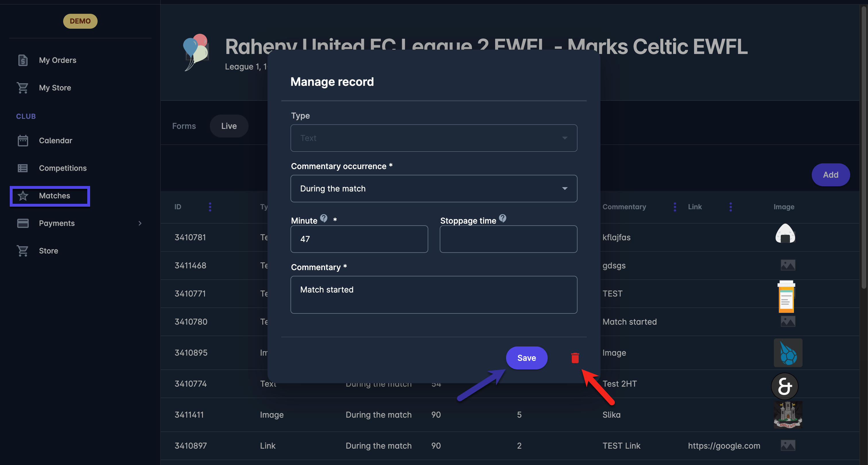Click the Payments card icon
868x465 pixels.
(x=23, y=223)
